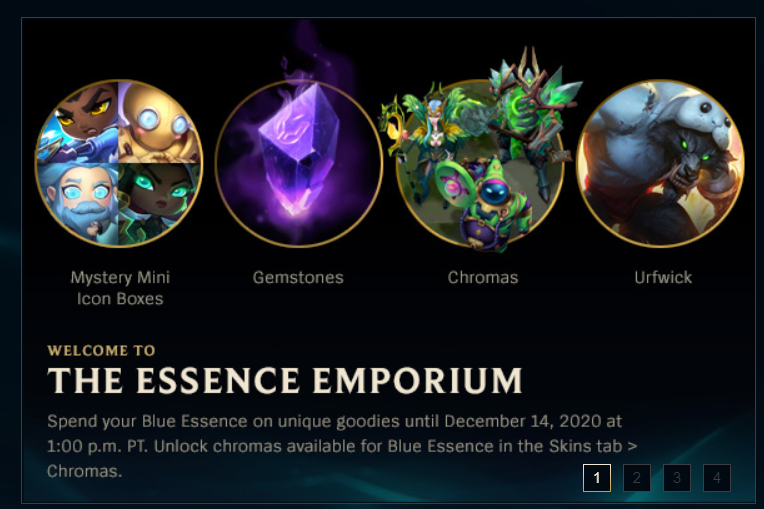Open the Chromas circular image
Image resolution: width=764 pixels, height=509 pixels.
click(x=480, y=163)
